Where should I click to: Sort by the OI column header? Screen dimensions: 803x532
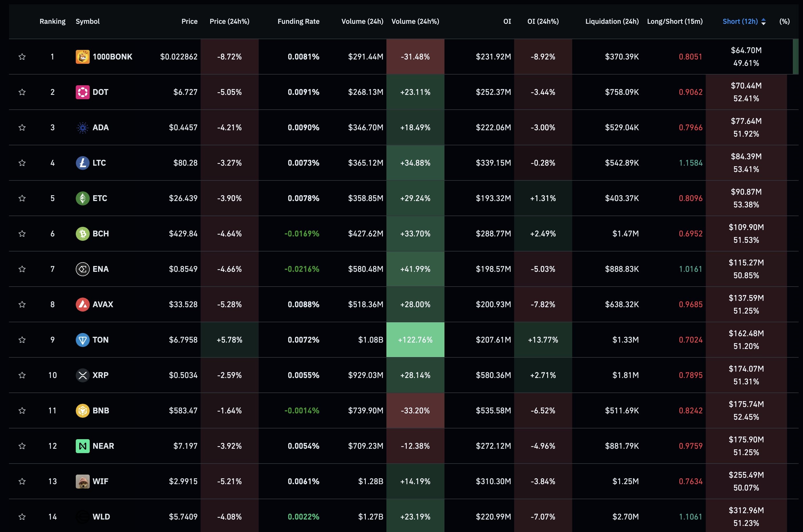pyautogui.click(x=507, y=21)
